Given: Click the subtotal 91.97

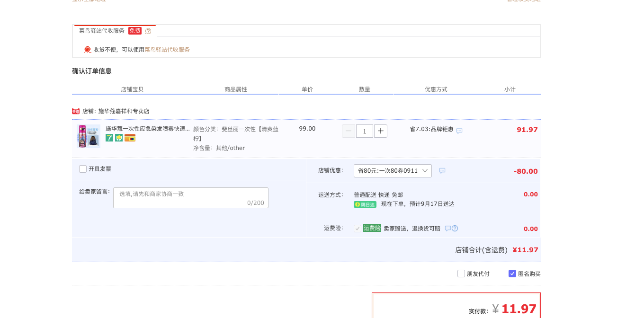Looking at the screenshot, I should (527, 130).
